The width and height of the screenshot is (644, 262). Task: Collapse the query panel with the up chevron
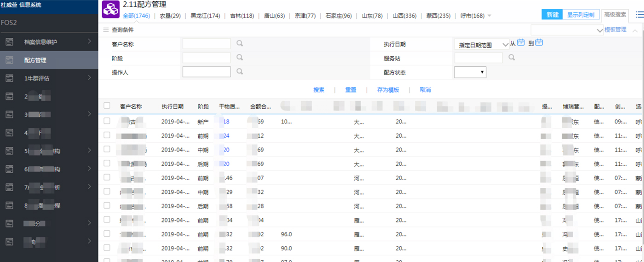(x=635, y=30)
